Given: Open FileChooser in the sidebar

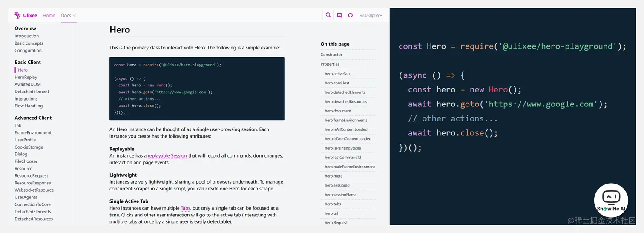Looking at the screenshot, I should (26, 161).
